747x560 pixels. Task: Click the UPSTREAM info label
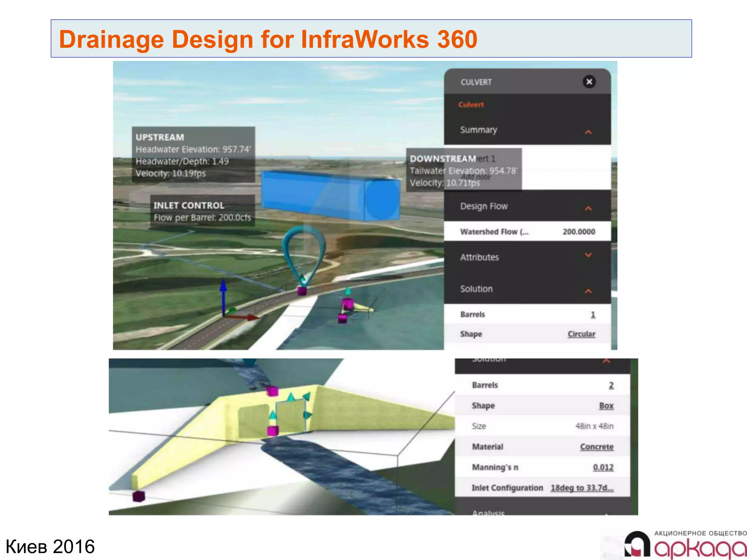tap(193, 155)
